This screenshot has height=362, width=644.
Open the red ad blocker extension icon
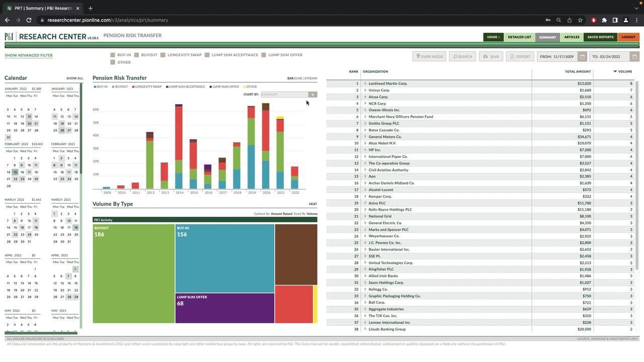594,20
